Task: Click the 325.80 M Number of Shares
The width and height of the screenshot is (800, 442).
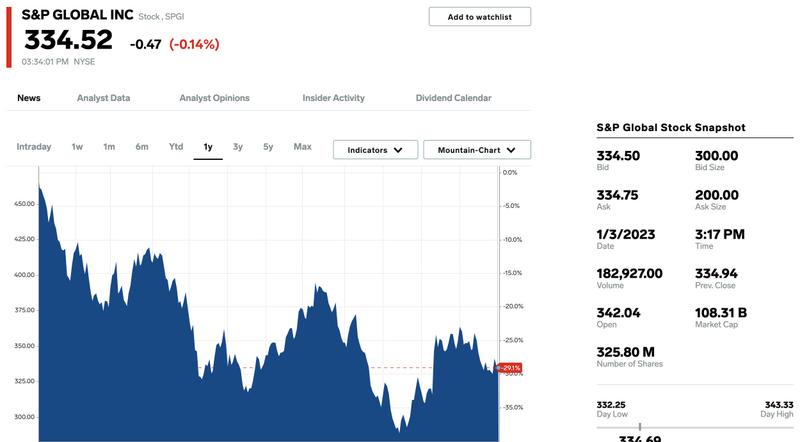Action: [x=626, y=352]
